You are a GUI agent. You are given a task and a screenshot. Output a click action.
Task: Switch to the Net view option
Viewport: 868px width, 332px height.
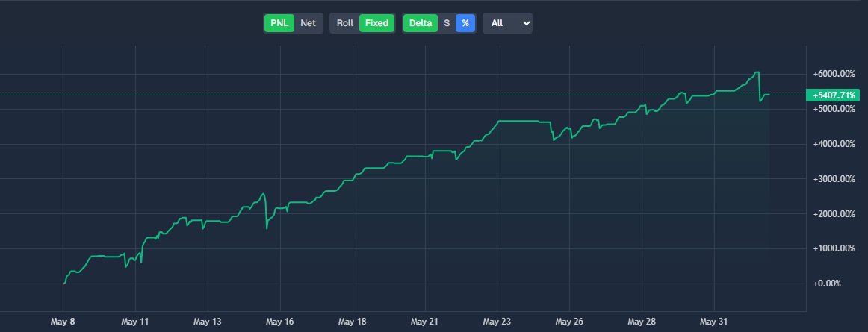pyautogui.click(x=308, y=23)
